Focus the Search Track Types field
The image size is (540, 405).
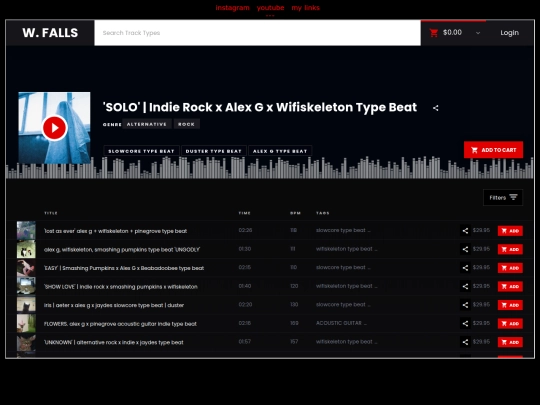coord(257,33)
